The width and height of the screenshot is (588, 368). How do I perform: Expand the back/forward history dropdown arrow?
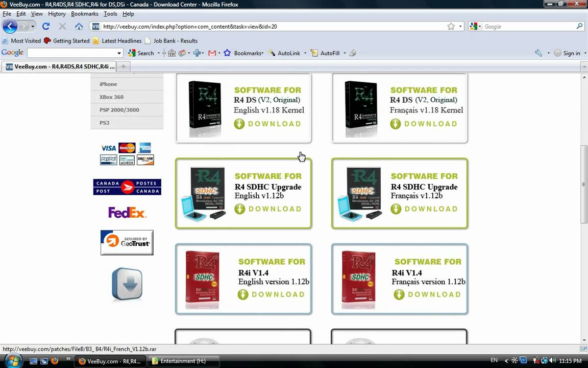point(33,26)
